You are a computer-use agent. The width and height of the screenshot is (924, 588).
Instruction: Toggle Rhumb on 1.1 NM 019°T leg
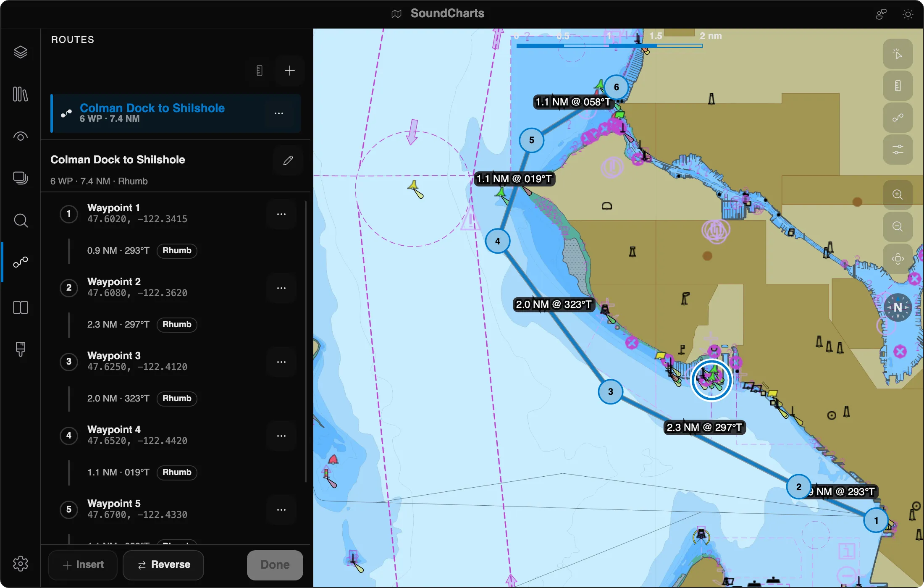tap(177, 472)
